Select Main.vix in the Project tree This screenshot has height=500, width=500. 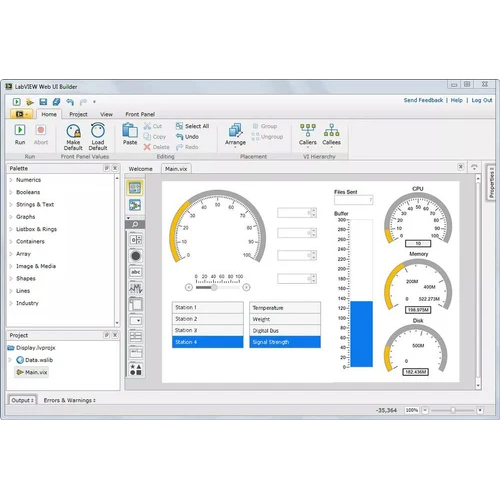coord(32,372)
